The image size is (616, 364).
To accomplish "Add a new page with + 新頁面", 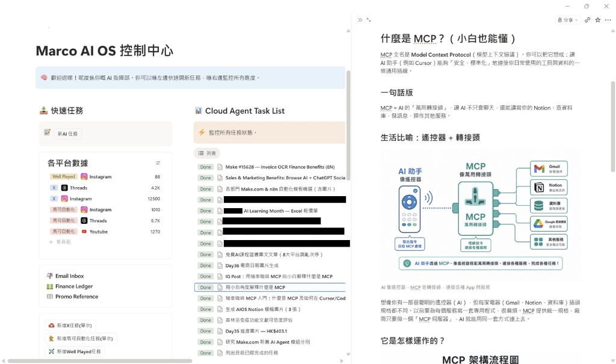I will [60, 242].
